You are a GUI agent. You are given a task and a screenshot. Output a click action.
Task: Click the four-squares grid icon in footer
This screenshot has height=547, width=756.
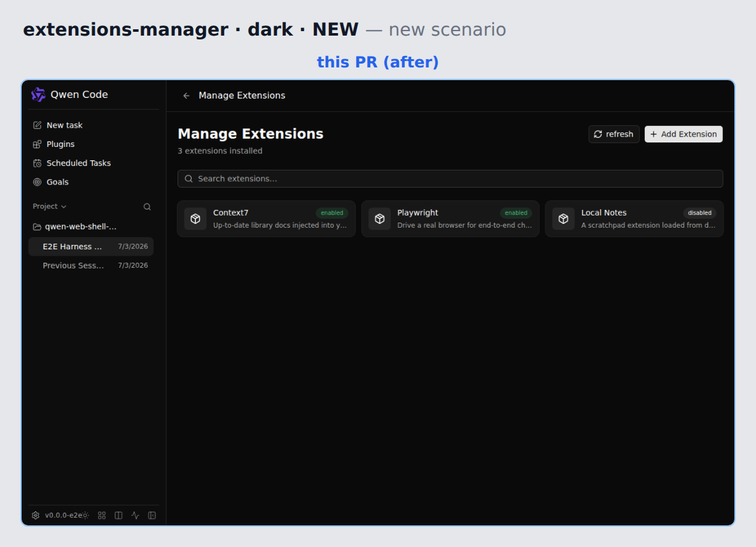(102, 515)
